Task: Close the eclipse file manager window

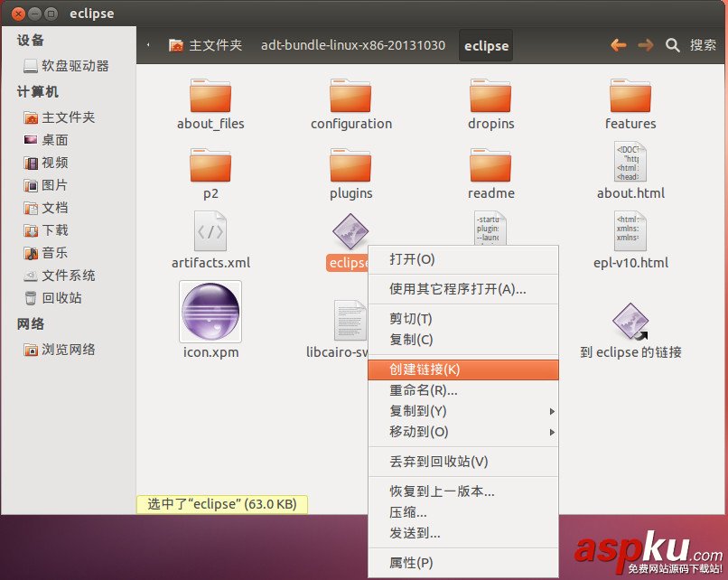Action: [x=18, y=14]
